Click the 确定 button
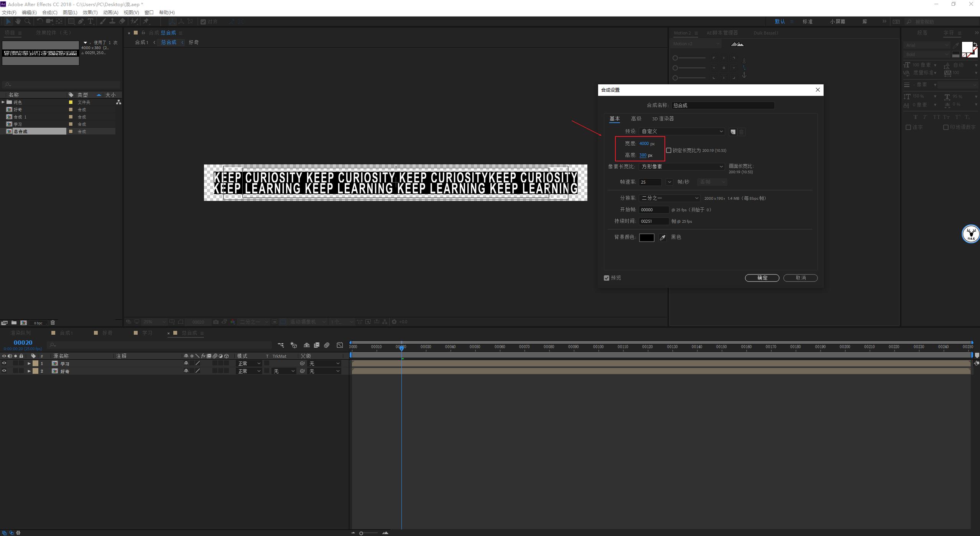The height and width of the screenshot is (536, 980). [761, 278]
